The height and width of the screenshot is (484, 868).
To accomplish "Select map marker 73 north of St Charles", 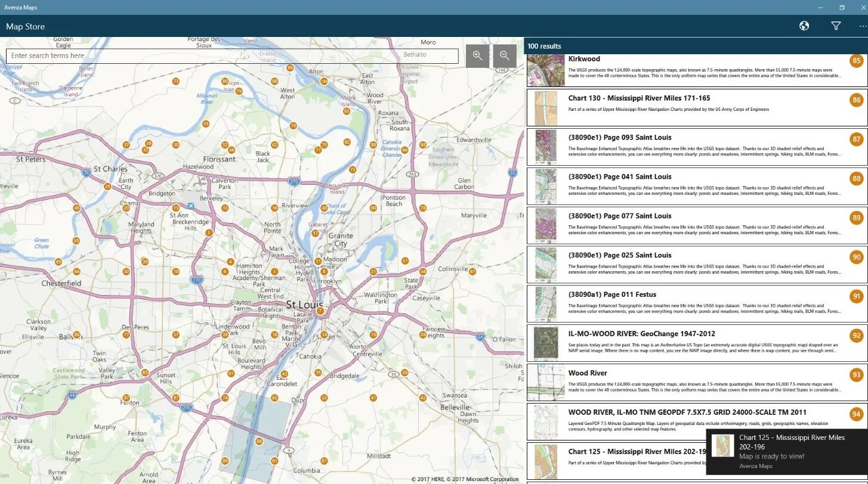I will tap(176, 81).
